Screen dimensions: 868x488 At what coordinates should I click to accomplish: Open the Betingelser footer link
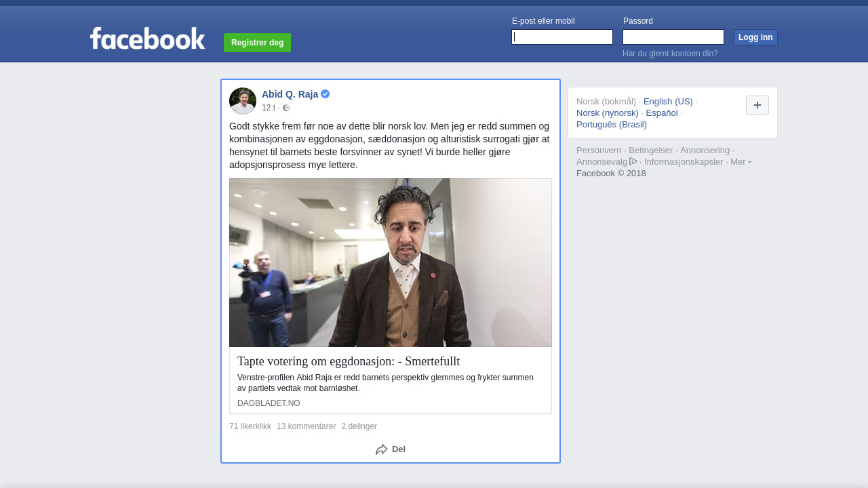click(x=651, y=150)
